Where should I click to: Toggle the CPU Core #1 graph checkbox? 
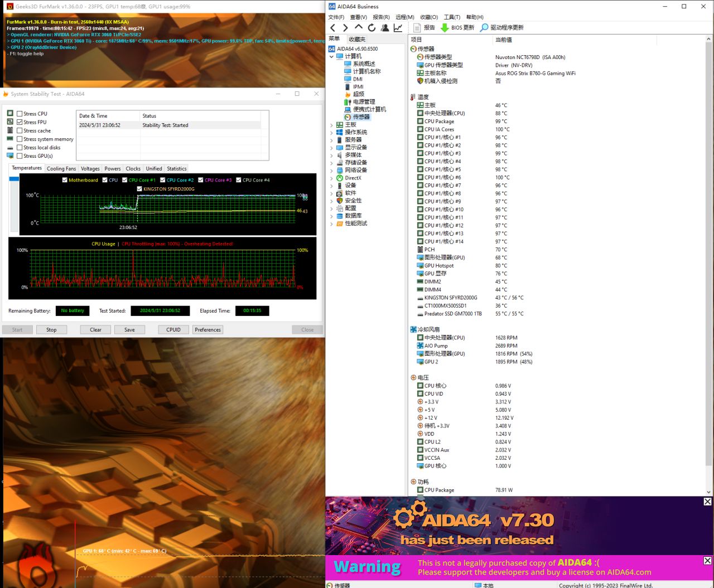(x=124, y=180)
